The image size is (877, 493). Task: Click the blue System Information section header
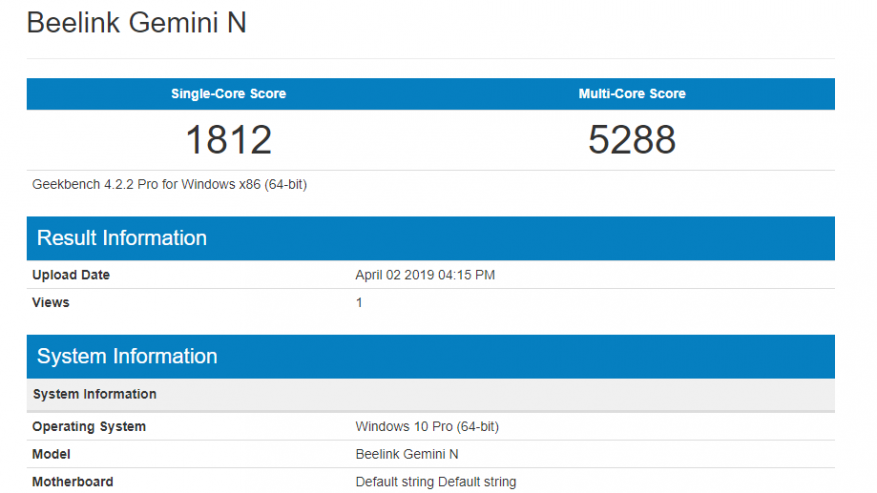click(x=431, y=356)
